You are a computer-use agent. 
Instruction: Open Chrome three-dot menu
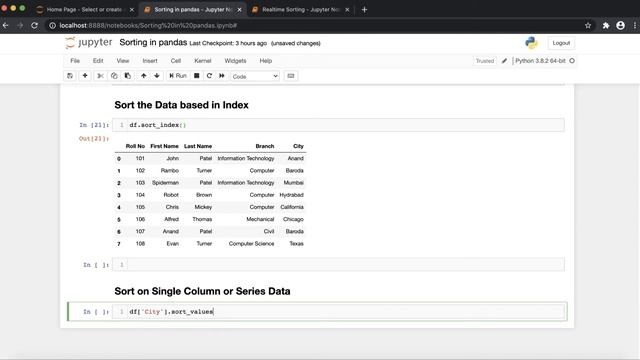coord(635,25)
